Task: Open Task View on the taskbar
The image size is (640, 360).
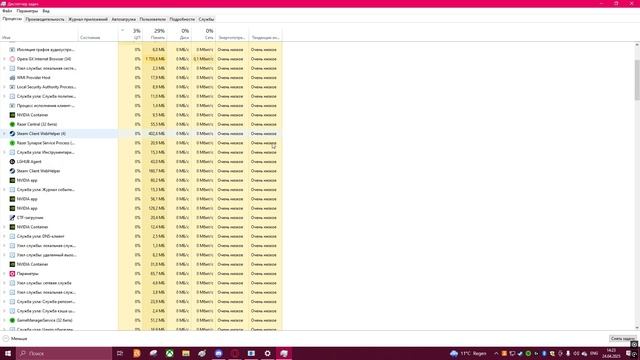Action: 120,353
